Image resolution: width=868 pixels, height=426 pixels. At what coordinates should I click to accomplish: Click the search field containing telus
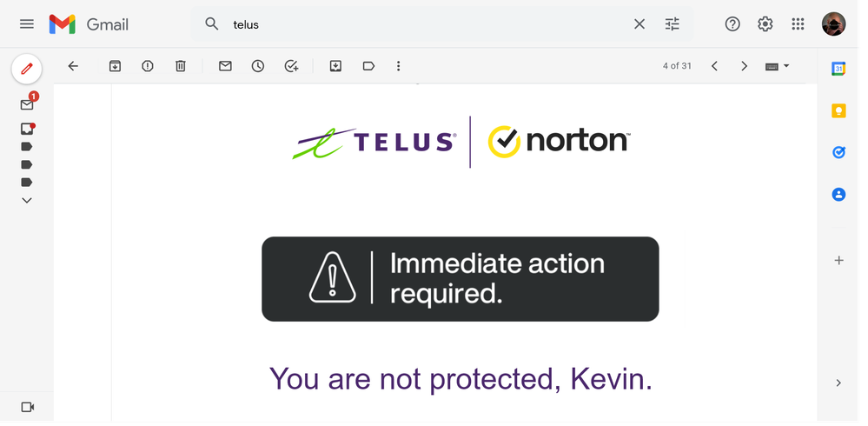pyautogui.click(x=417, y=24)
